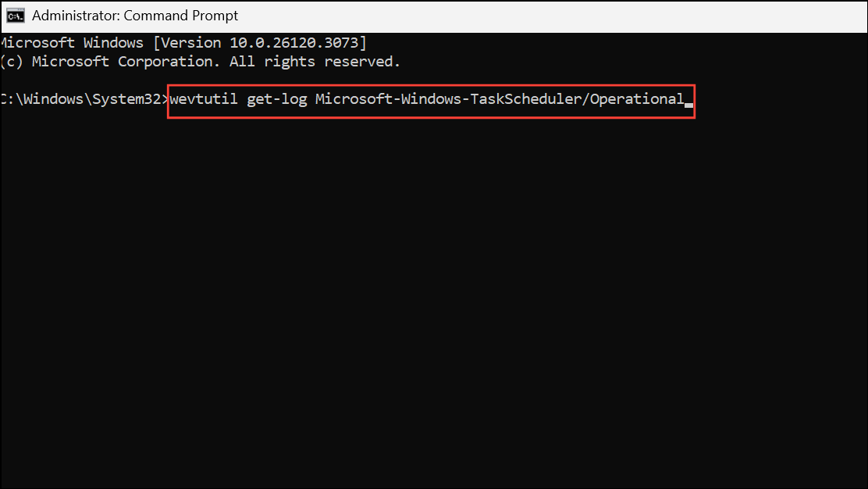868x489 pixels.
Task: Click the title bar of the console window
Action: 468,15
